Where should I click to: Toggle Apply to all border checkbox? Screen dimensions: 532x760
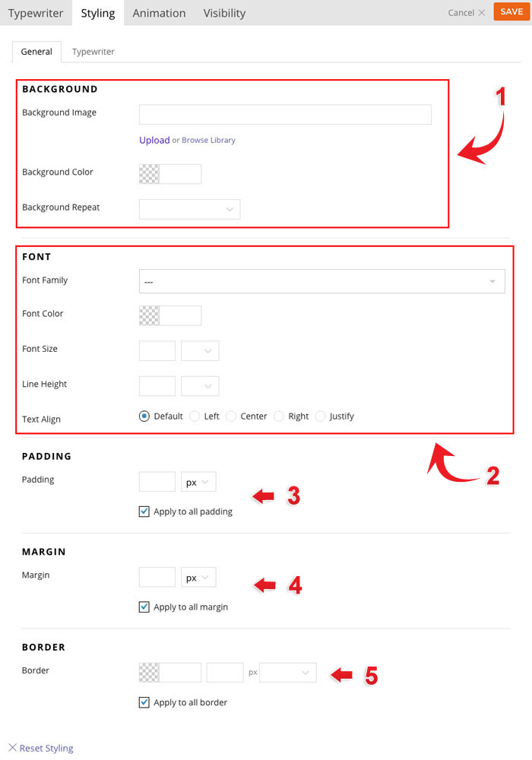coord(144,703)
